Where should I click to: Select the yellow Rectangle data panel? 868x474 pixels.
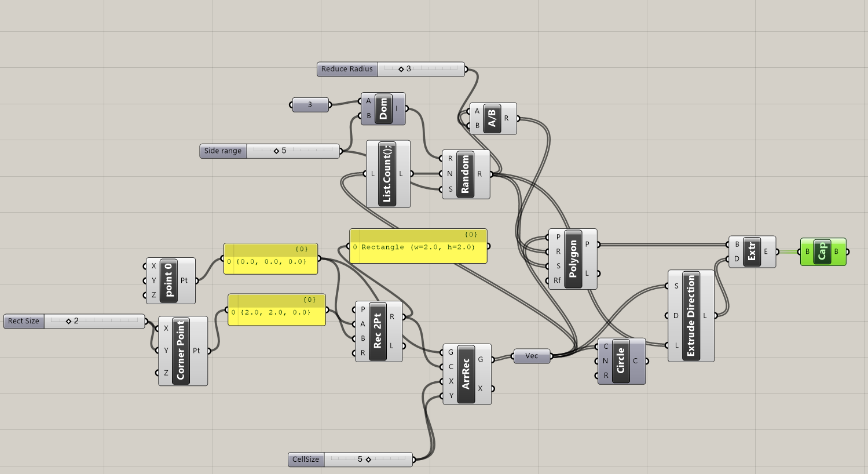(x=418, y=246)
